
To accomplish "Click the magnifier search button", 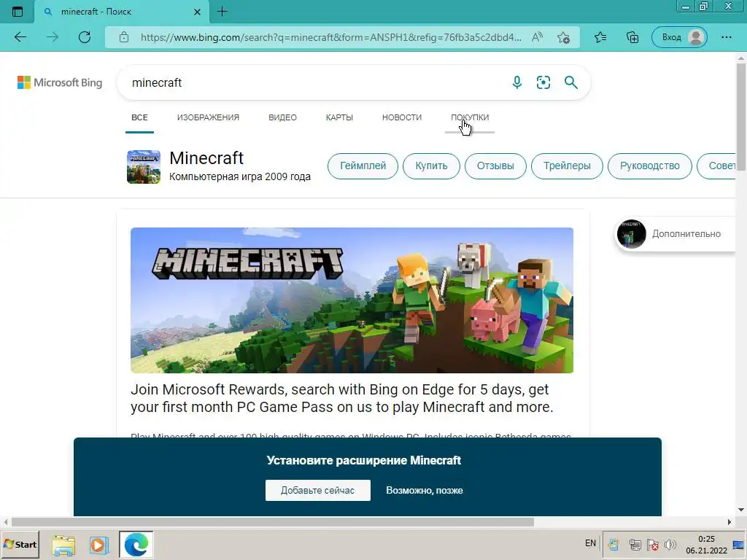I will pos(570,82).
